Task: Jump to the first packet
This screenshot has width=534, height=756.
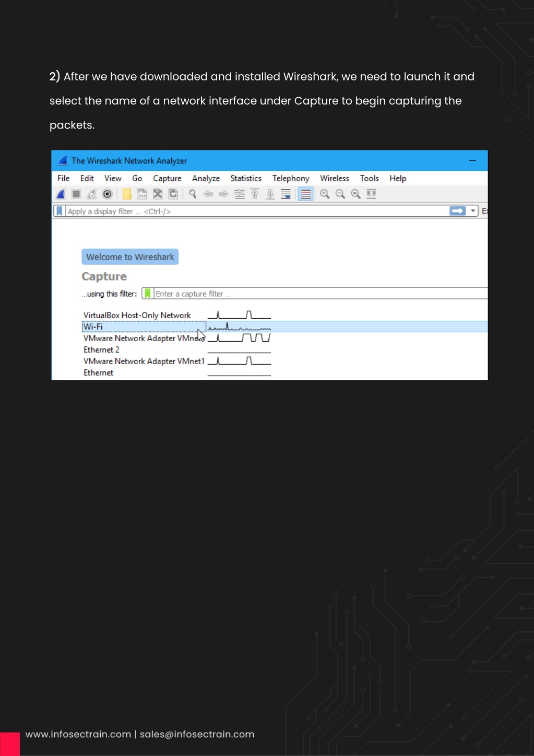Action: point(255,194)
